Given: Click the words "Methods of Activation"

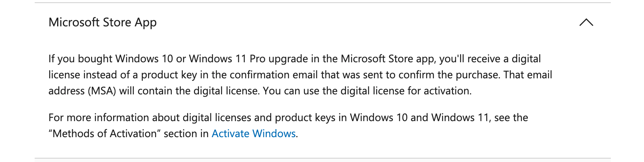Looking at the screenshot, I should click(105, 134).
